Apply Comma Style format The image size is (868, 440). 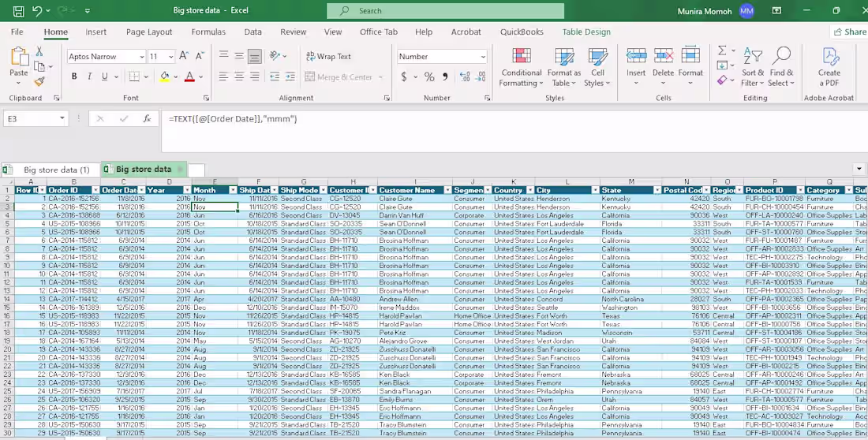[445, 77]
